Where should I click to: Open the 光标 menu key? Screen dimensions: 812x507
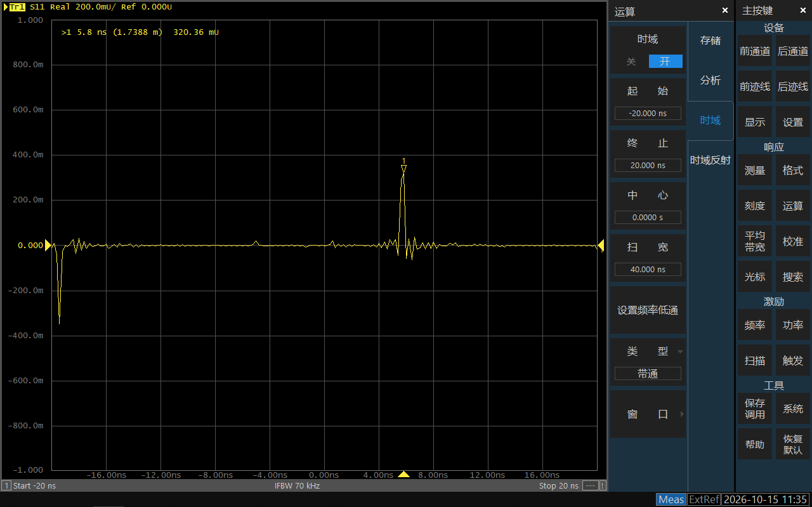click(755, 277)
